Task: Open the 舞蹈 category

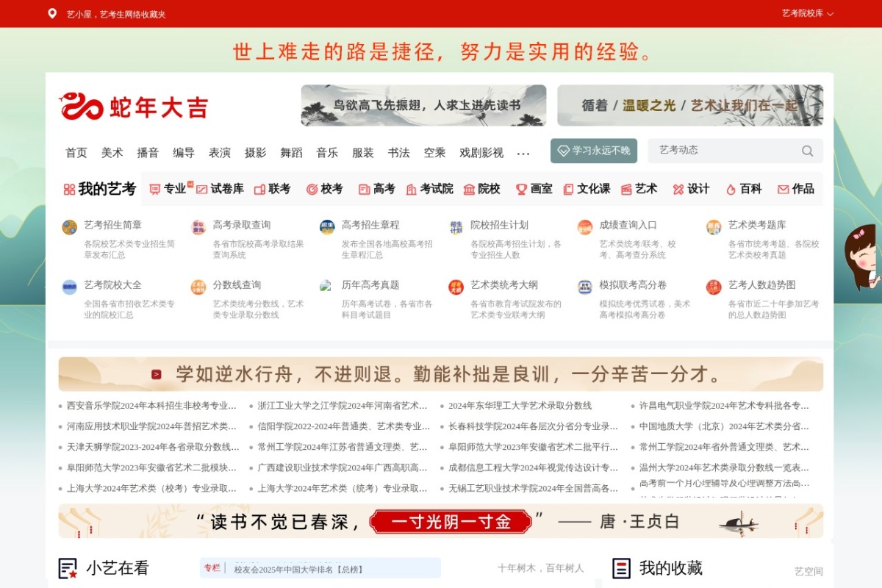Action: pyautogui.click(x=291, y=152)
